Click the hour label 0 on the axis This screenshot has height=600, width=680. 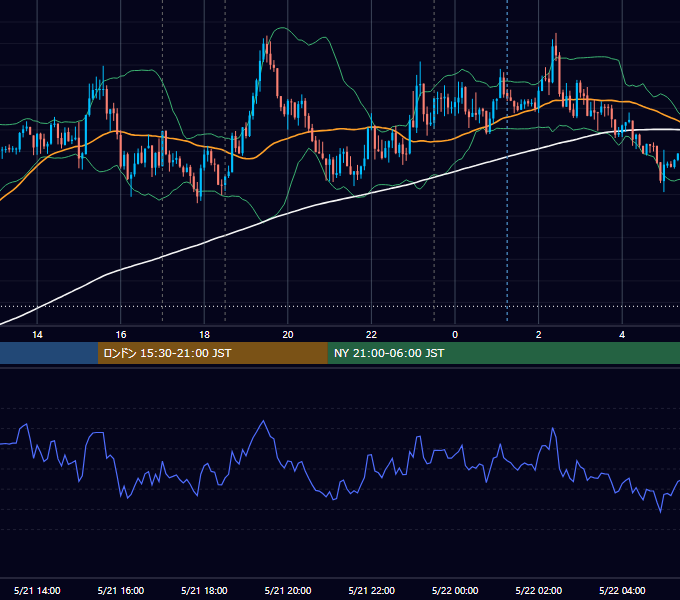click(455, 335)
